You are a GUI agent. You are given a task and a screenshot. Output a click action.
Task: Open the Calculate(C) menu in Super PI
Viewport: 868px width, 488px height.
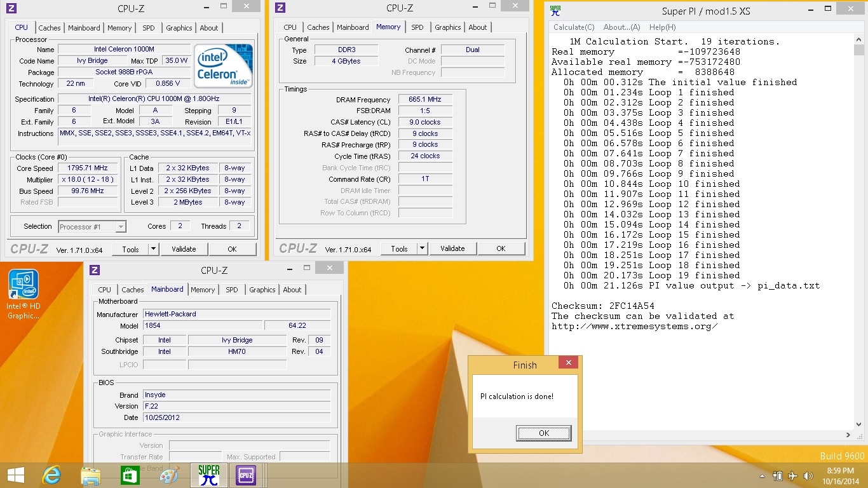click(574, 27)
